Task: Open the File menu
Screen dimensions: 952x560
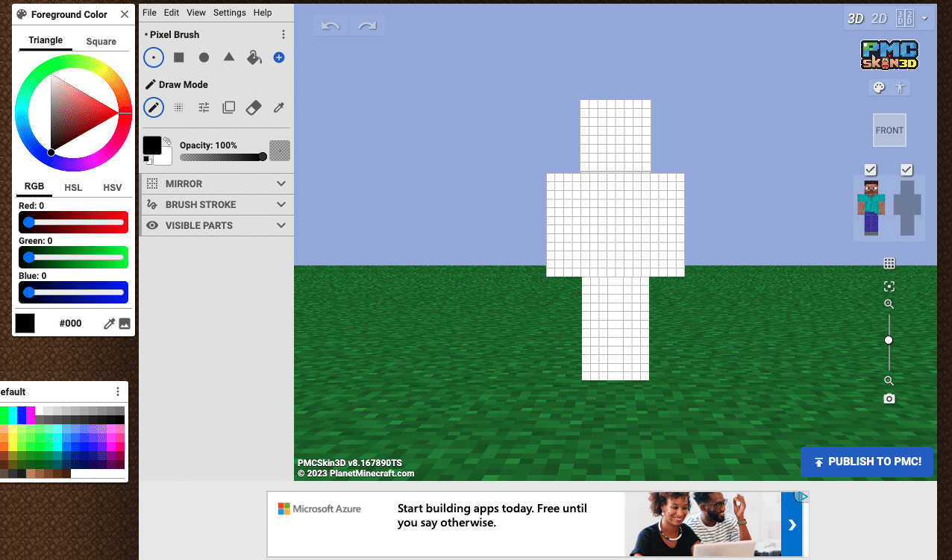Action: (149, 13)
